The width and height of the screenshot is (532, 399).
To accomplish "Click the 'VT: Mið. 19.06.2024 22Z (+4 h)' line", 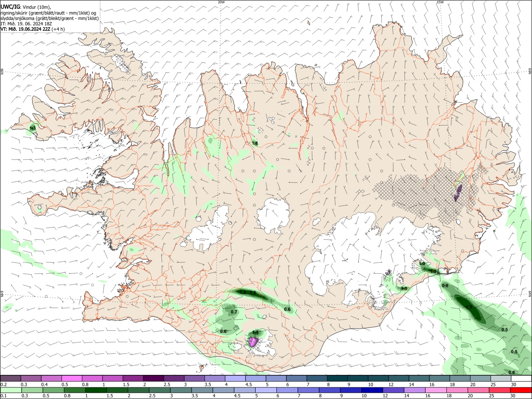I will click(x=32, y=29).
